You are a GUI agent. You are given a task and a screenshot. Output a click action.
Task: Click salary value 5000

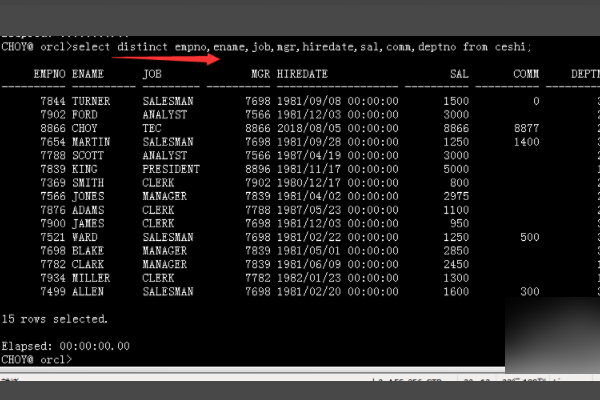pyautogui.click(x=455, y=170)
